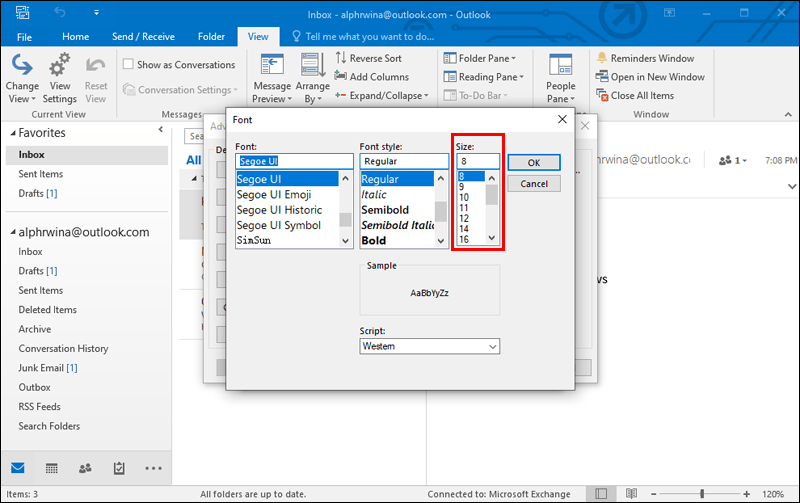Adjust the zoom slider handle
The height and width of the screenshot is (503, 800).
coord(702,493)
